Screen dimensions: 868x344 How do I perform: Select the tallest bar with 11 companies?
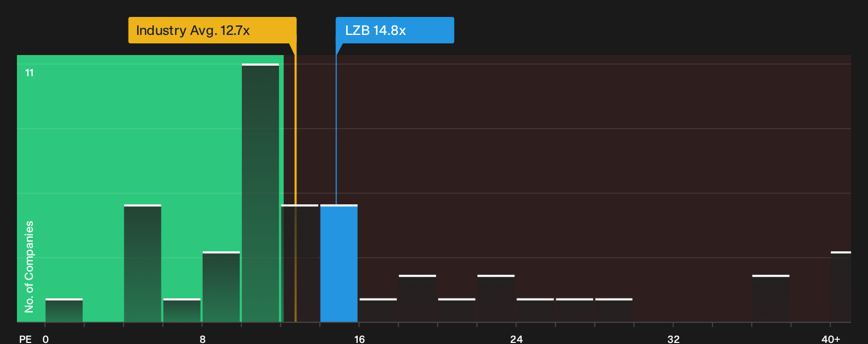260,193
